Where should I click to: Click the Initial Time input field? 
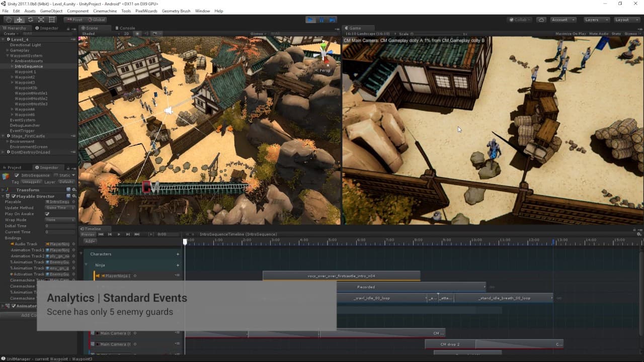tap(60, 226)
